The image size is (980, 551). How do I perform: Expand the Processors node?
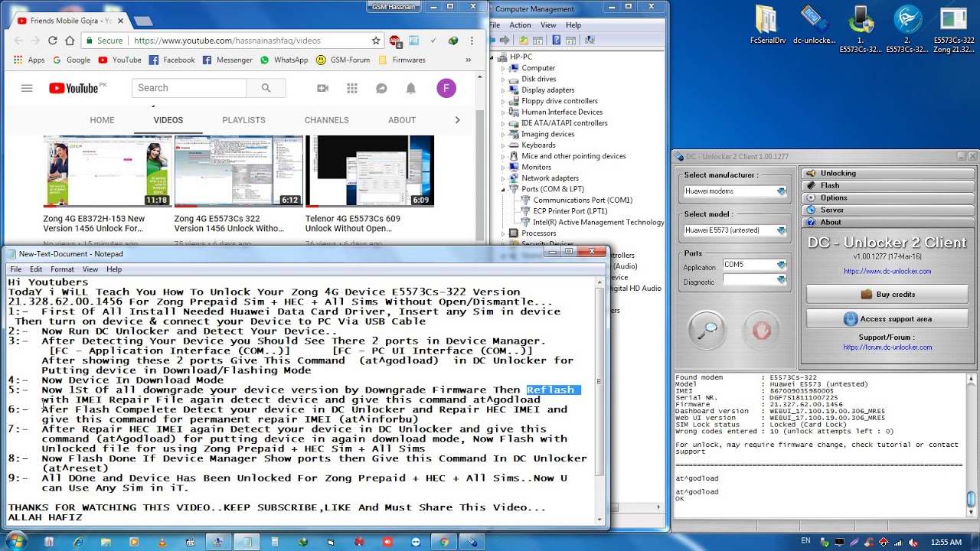click(x=503, y=233)
